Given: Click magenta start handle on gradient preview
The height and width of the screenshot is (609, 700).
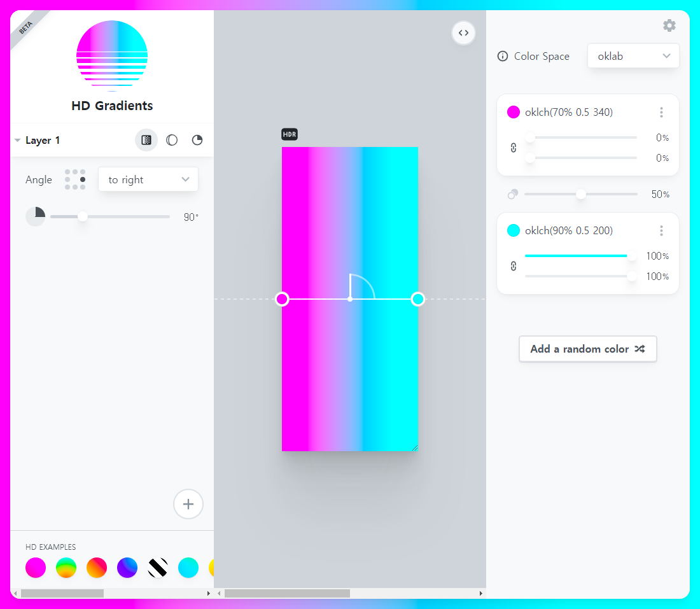Looking at the screenshot, I should coord(282,298).
